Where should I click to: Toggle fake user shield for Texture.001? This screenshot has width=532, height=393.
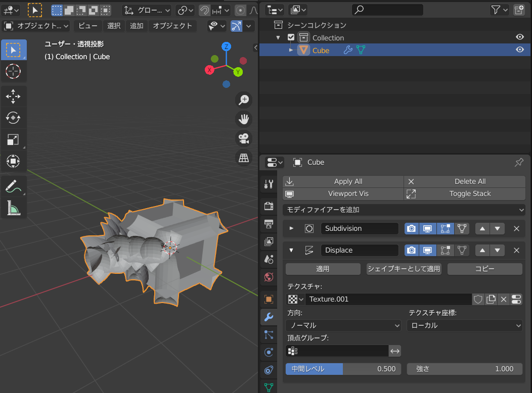pyautogui.click(x=478, y=299)
